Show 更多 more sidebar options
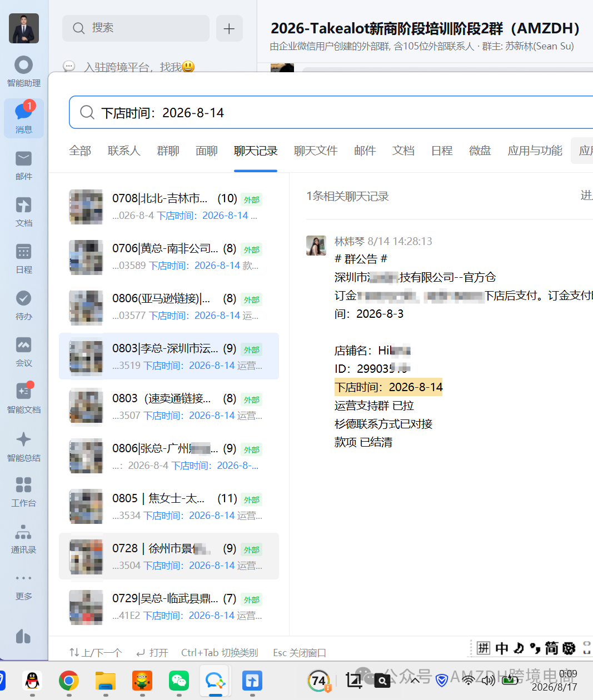 click(x=23, y=586)
